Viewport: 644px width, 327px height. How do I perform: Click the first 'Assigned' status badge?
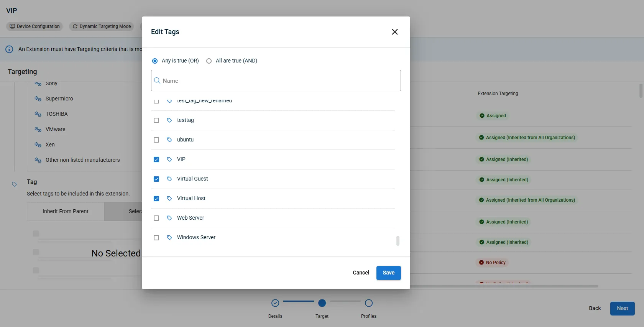pos(493,116)
